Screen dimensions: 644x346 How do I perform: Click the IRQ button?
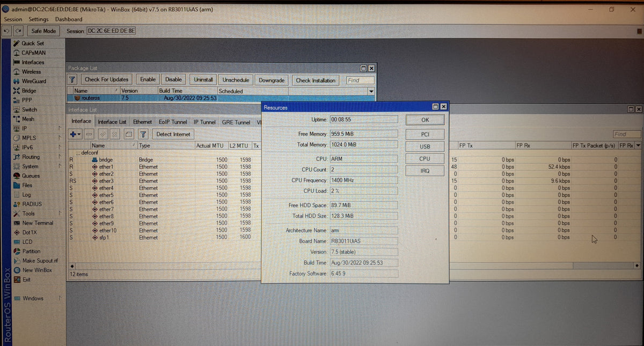pyautogui.click(x=425, y=171)
